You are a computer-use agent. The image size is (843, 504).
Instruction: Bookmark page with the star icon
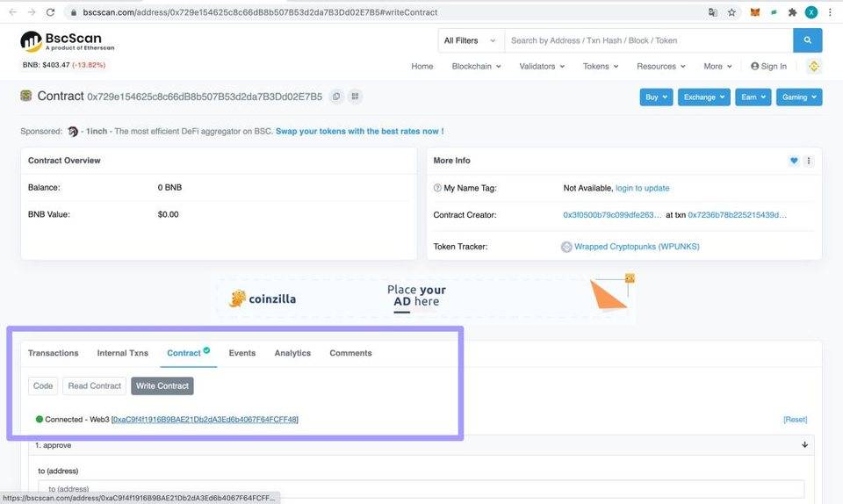[x=731, y=11]
